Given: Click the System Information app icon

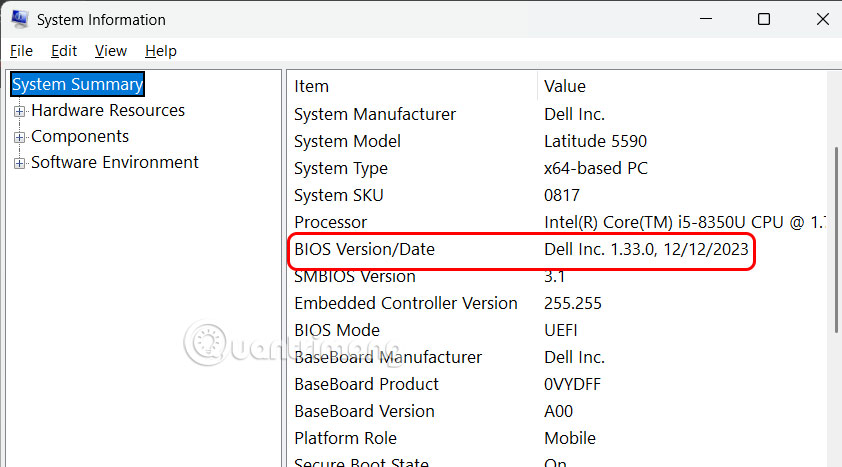Looking at the screenshot, I should click(18, 19).
